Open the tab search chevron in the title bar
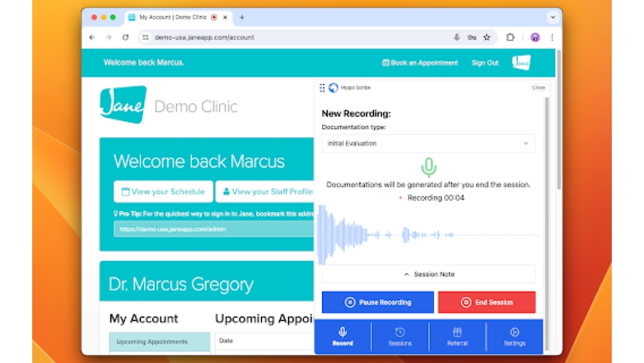 (553, 17)
